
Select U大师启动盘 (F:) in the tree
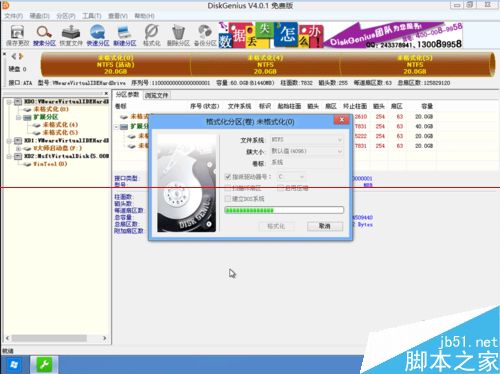coord(57,148)
